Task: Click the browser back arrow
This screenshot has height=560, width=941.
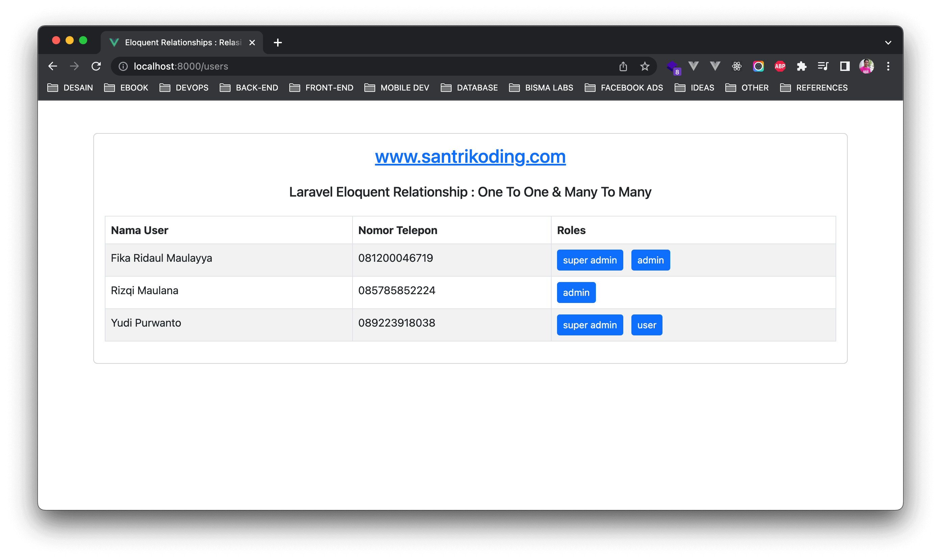Action: coord(52,67)
